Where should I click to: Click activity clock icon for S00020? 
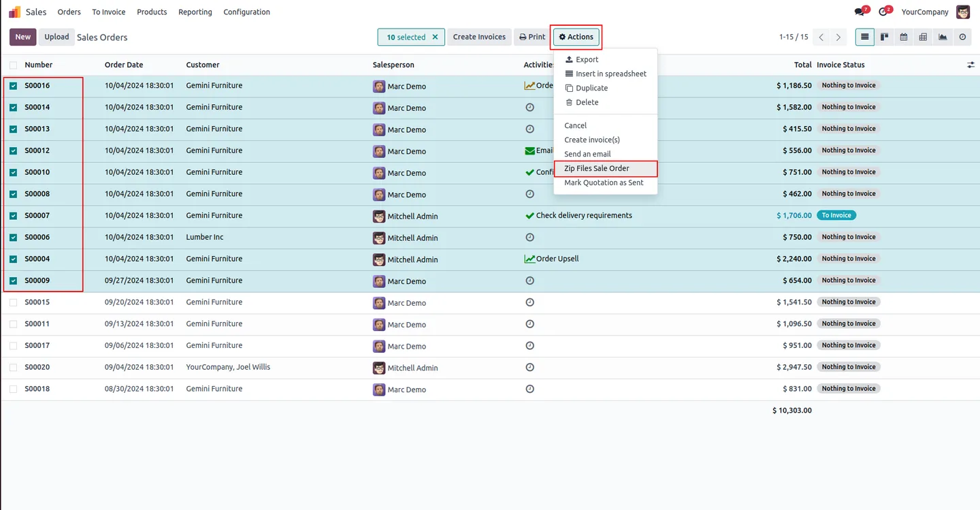click(x=530, y=367)
